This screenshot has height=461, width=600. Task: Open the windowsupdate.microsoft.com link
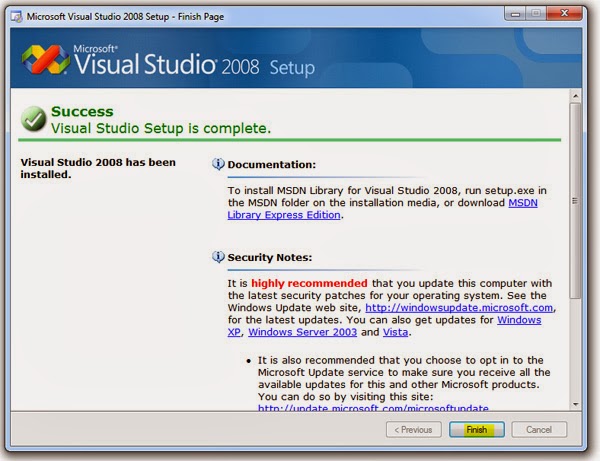tap(459, 308)
